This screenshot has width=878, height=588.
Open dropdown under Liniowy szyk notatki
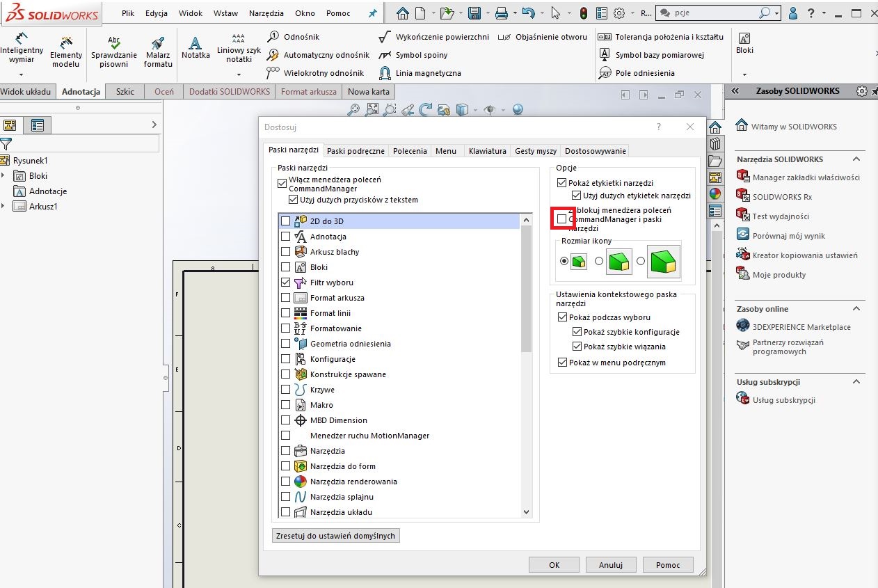point(239,74)
